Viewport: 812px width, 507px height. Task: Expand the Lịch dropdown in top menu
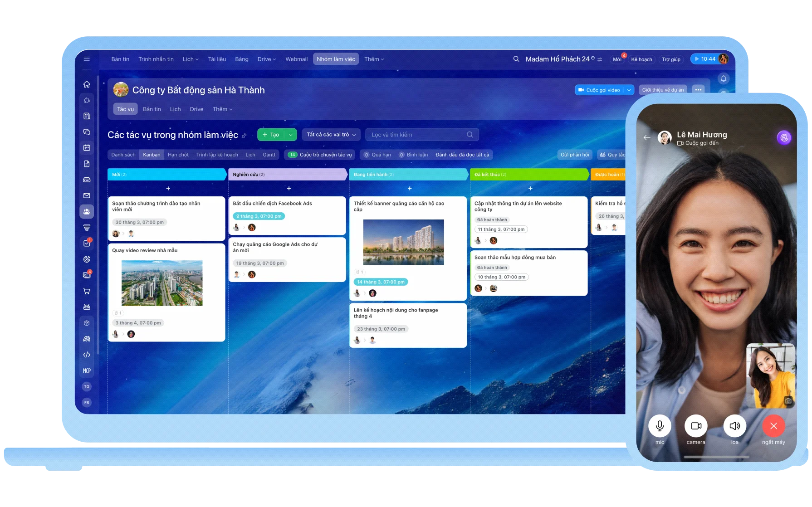tap(191, 59)
